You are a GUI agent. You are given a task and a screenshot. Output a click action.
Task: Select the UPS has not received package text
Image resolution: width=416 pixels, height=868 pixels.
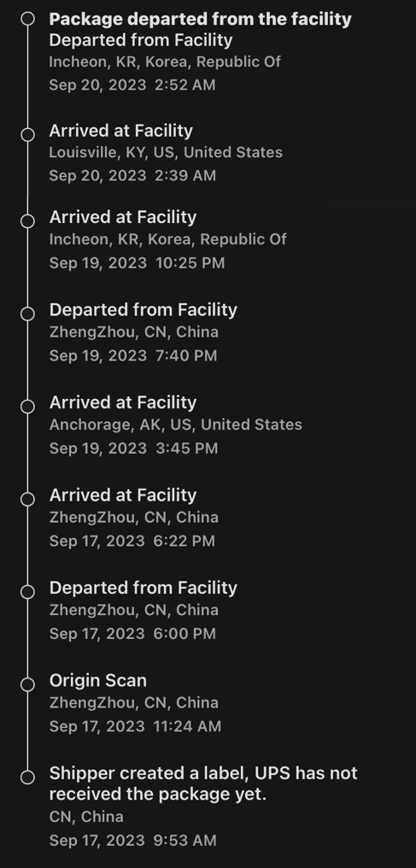click(203, 783)
